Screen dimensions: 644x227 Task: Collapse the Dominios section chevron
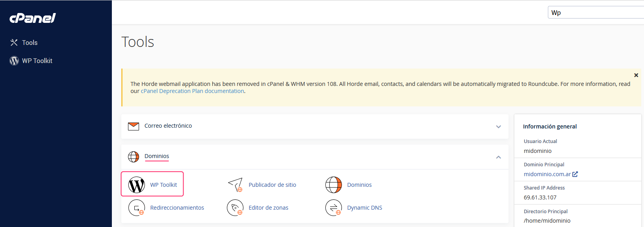(498, 157)
